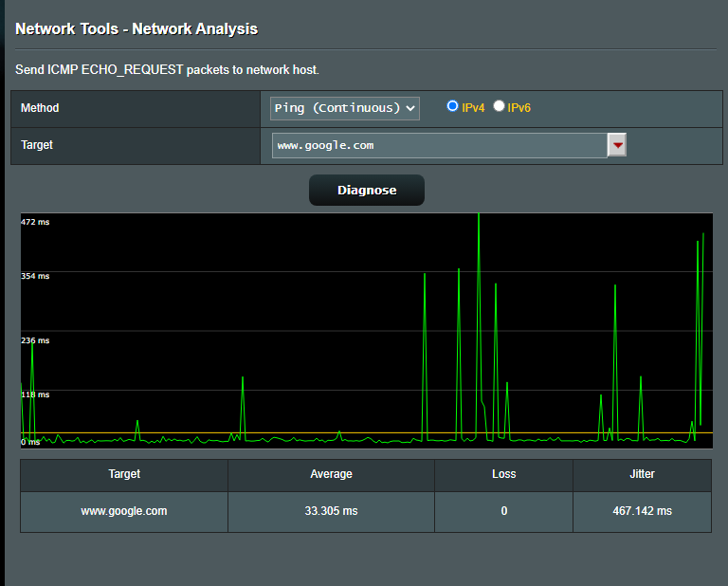Select www.google.com cell in results table
728x586 pixels.
(124, 511)
